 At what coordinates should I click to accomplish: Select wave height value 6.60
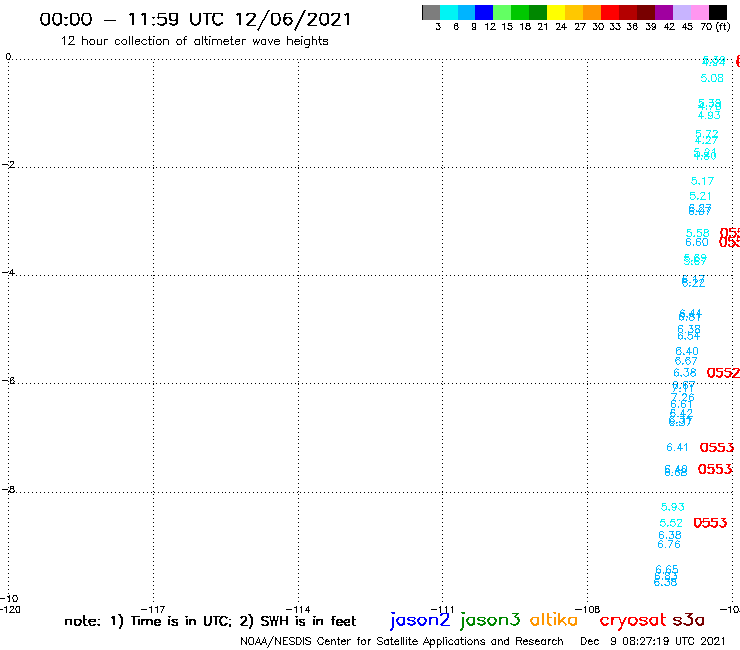(x=697, y=243)
